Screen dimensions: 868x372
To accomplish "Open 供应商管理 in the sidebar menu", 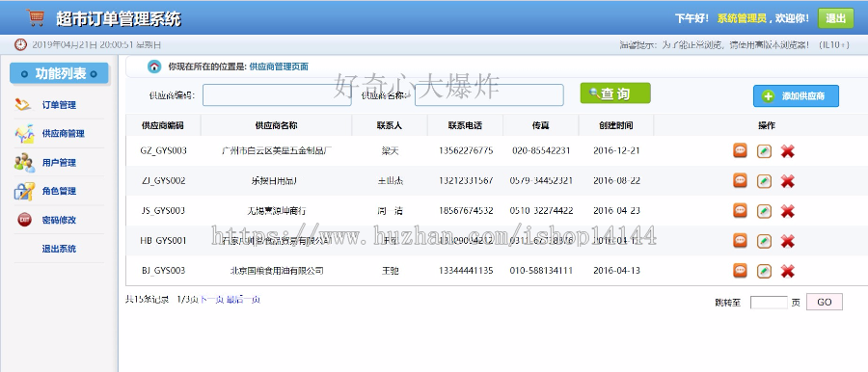I will pos(63,133).
